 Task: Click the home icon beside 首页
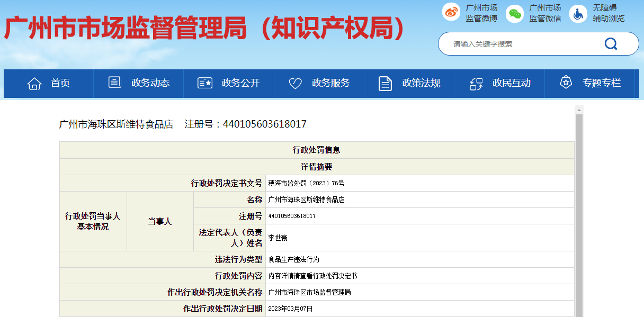point(34,83)
